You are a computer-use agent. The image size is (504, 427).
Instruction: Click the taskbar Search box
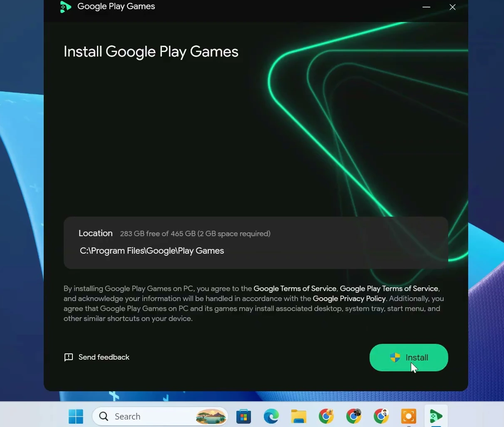coord(160,416)
